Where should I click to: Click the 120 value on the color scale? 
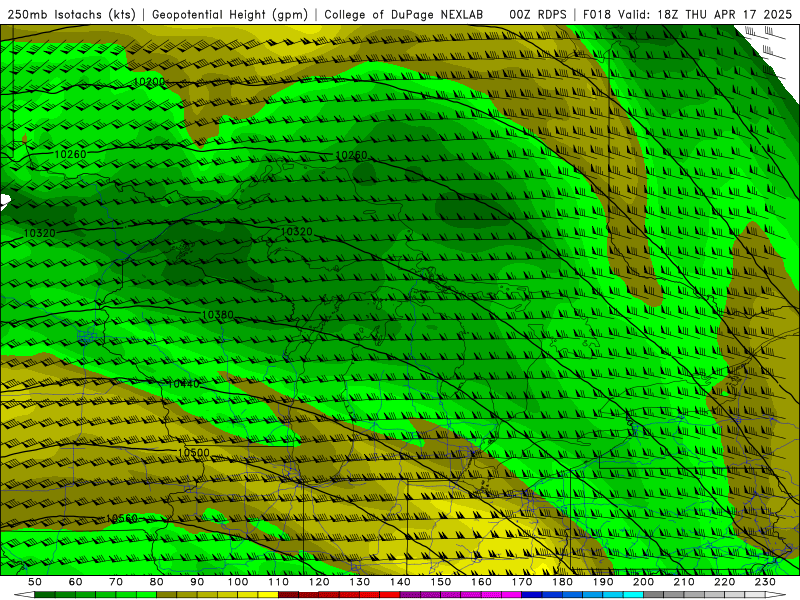[319, 582]
